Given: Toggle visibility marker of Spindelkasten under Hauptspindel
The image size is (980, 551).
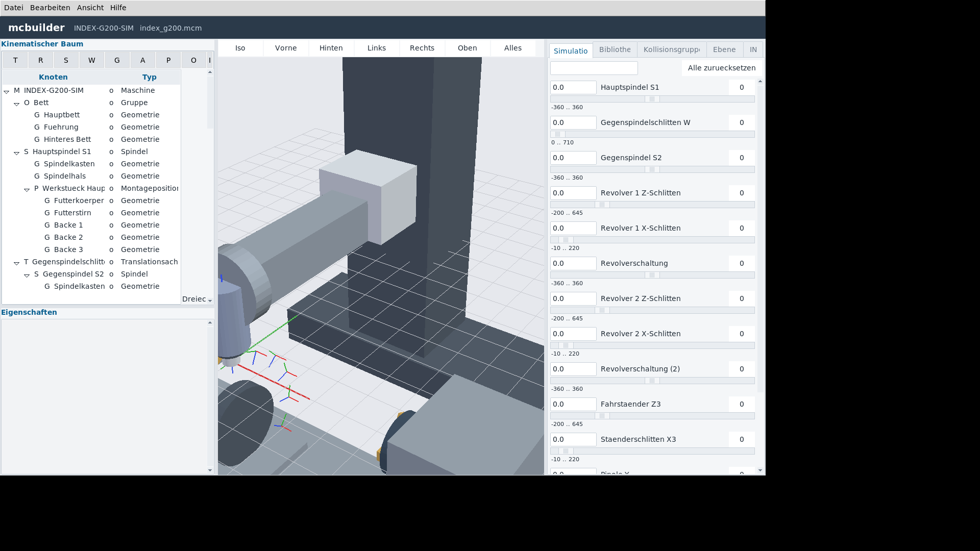Looking at the screenshot, I should (111, 164).
